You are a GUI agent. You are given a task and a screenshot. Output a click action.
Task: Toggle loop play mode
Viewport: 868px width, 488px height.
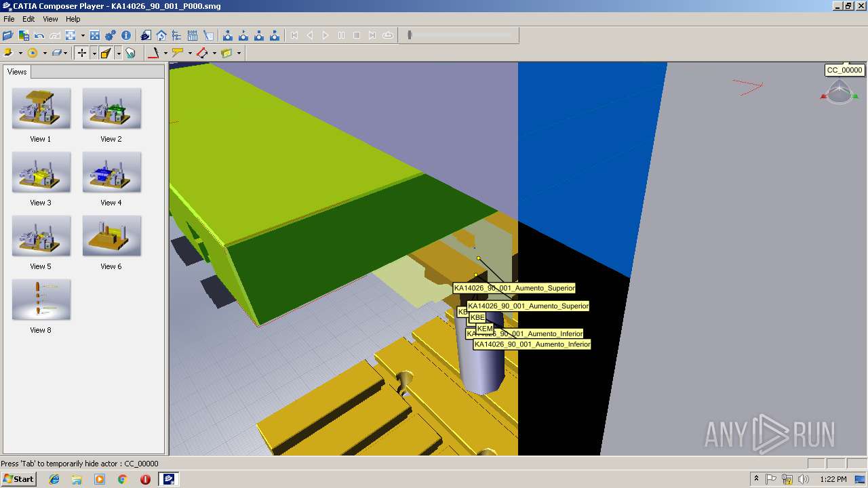388,35
